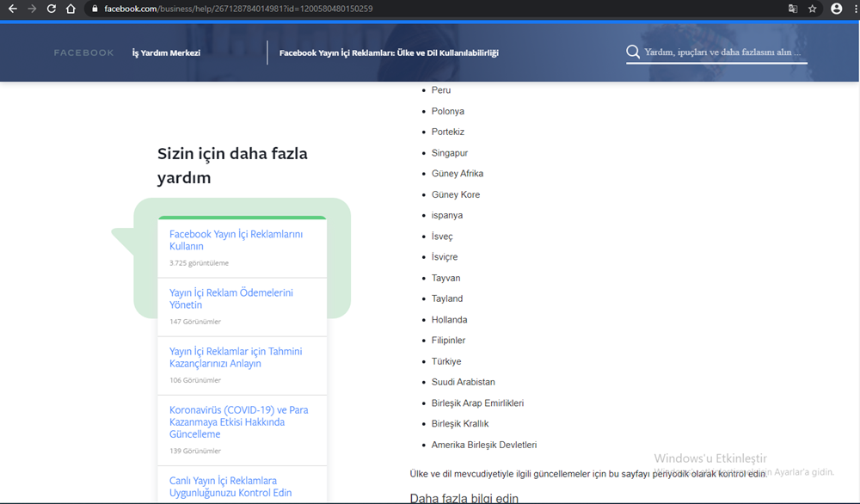Click Güney Afrika in the country list
The height and width of the screenshot is (504, 860).
point(458,173)
